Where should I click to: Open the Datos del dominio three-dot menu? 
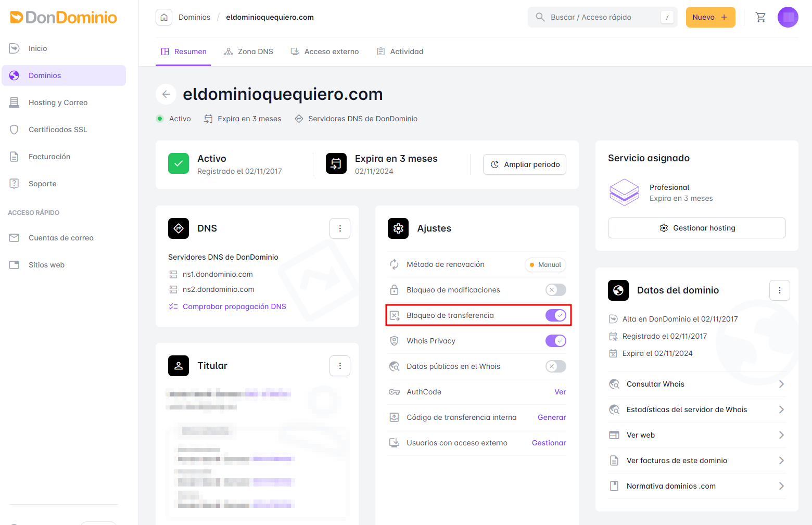(780, 290)
